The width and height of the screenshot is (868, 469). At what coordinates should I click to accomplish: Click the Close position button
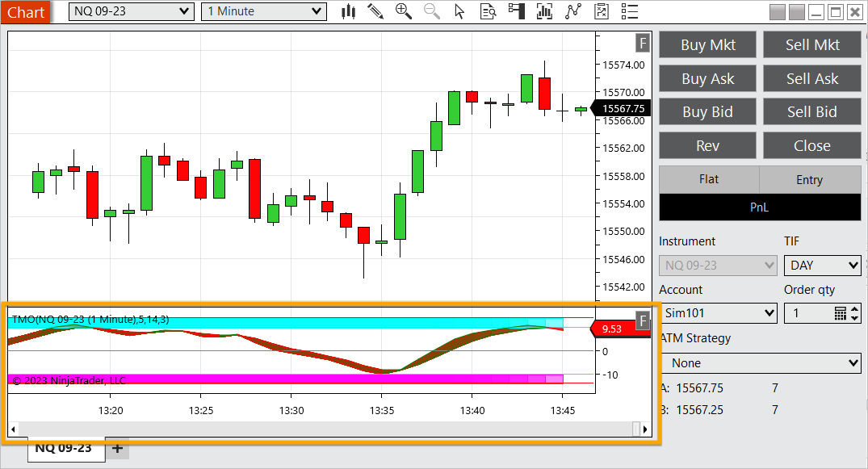(x=812, y=145)
